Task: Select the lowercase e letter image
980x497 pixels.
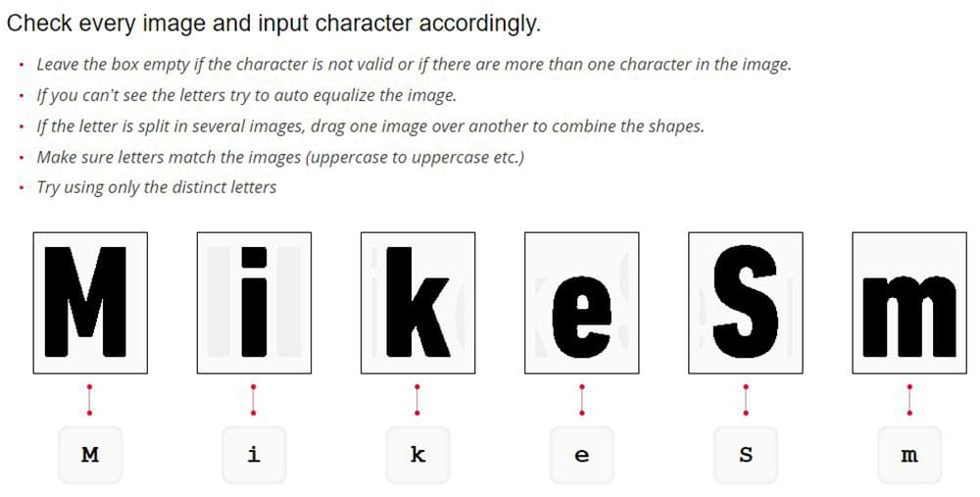Action: (x=581, y=302)
